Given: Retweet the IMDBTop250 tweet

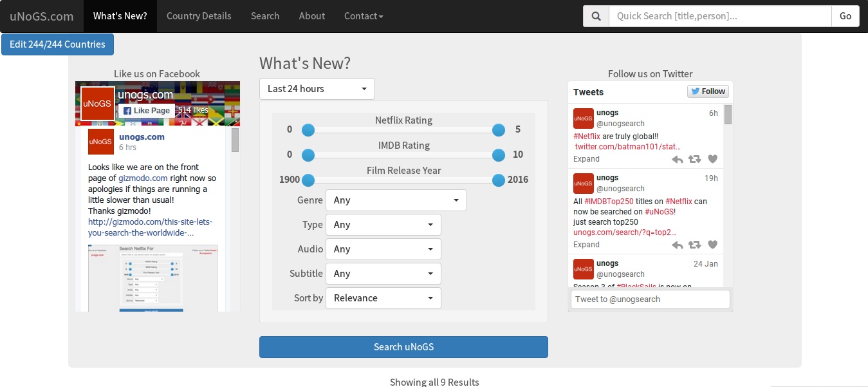Looking at the screenshot, I should tap(694, 245).
